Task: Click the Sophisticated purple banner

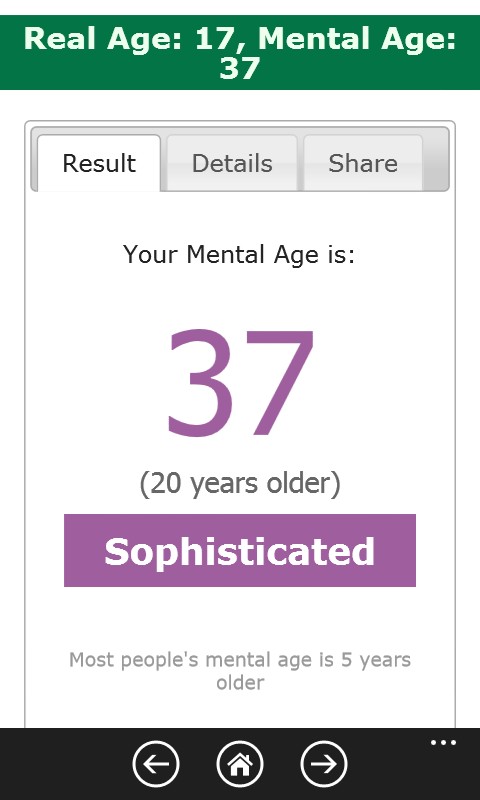Action: coord(240,551)
